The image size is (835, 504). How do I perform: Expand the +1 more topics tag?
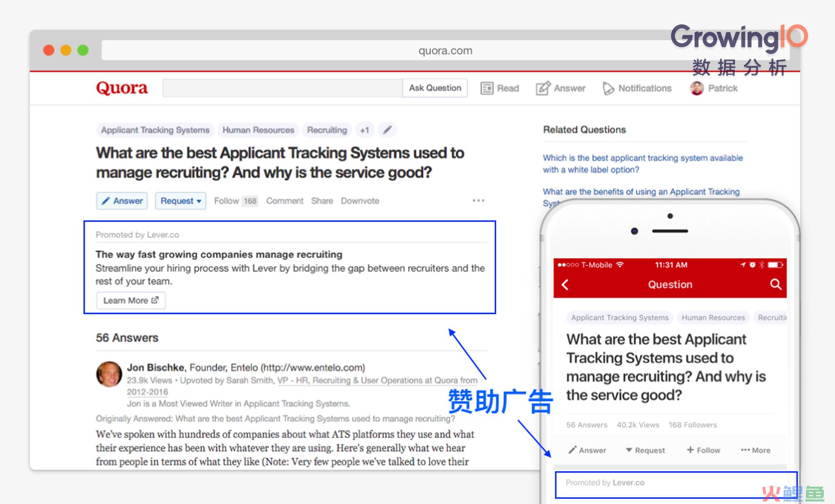click(x=364, y=130)
